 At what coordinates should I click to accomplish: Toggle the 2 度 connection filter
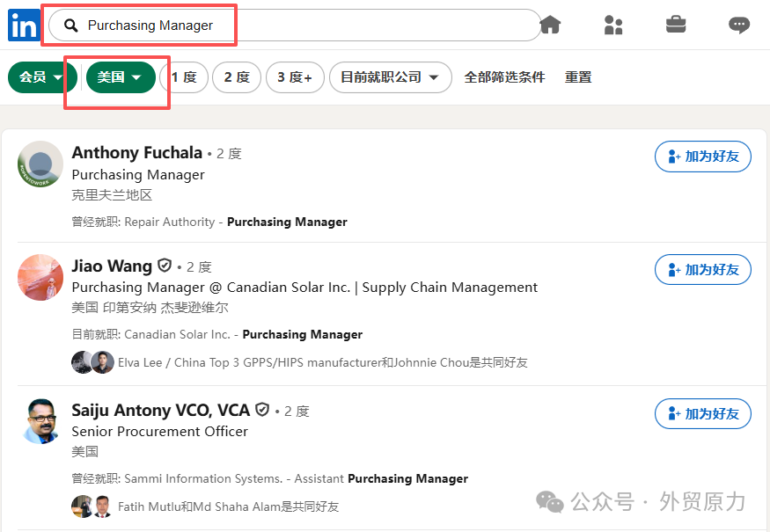(x=237, y=77)
